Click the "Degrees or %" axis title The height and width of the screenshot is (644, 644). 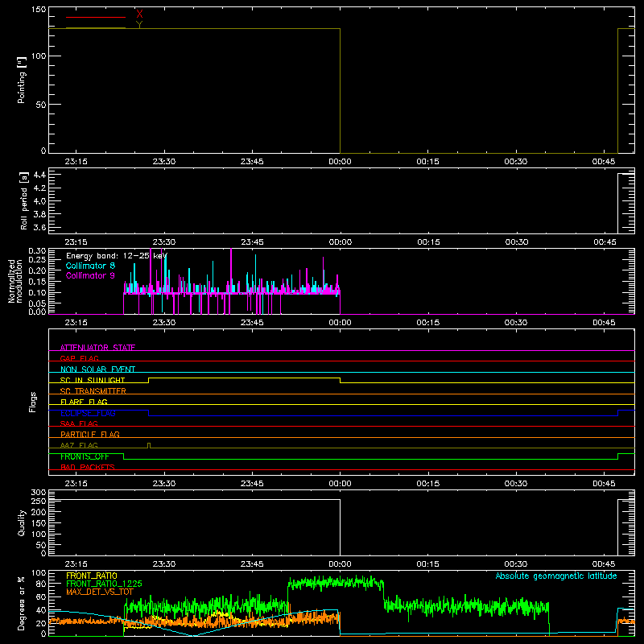click(x=22, y=603)
